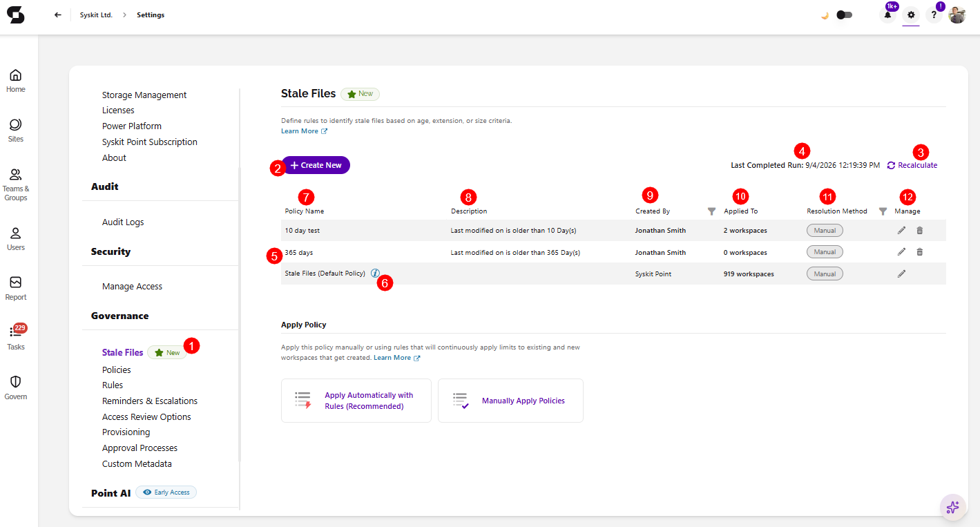Delete the 365 days policy
This screenshot has height=527, width=980.
click(919, 252)
